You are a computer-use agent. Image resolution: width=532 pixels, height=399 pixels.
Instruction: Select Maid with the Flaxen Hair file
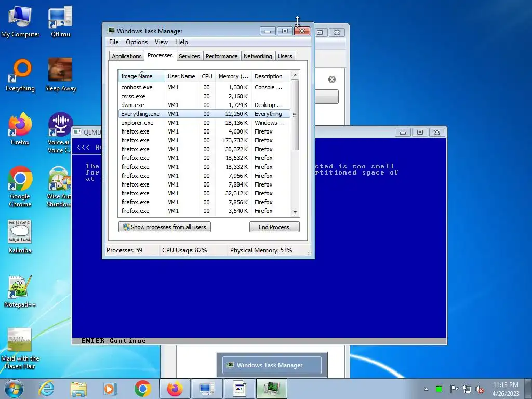coord(20,349)
